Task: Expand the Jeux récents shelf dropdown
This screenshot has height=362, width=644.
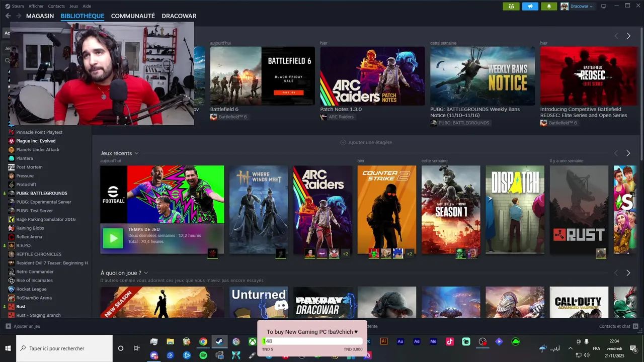Action: coord(136,153)
